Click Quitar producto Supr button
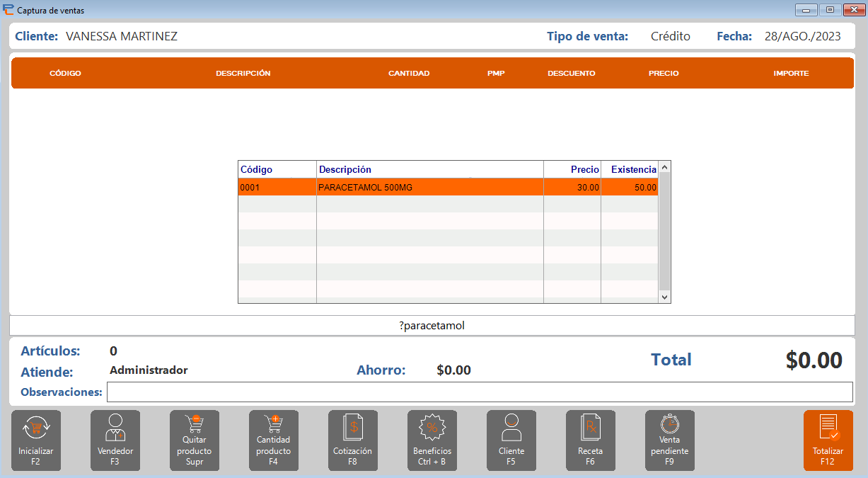The image size is (868, 478). click(195, 440)
